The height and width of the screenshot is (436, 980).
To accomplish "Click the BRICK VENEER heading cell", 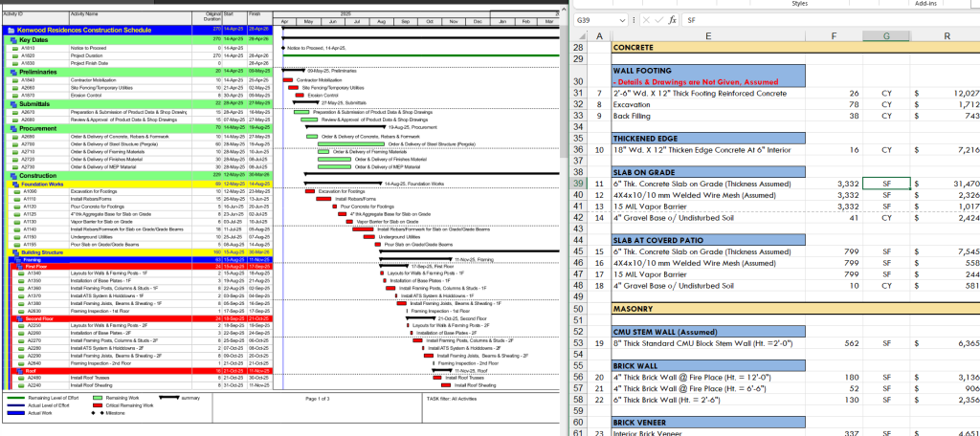I will point(708,423).
